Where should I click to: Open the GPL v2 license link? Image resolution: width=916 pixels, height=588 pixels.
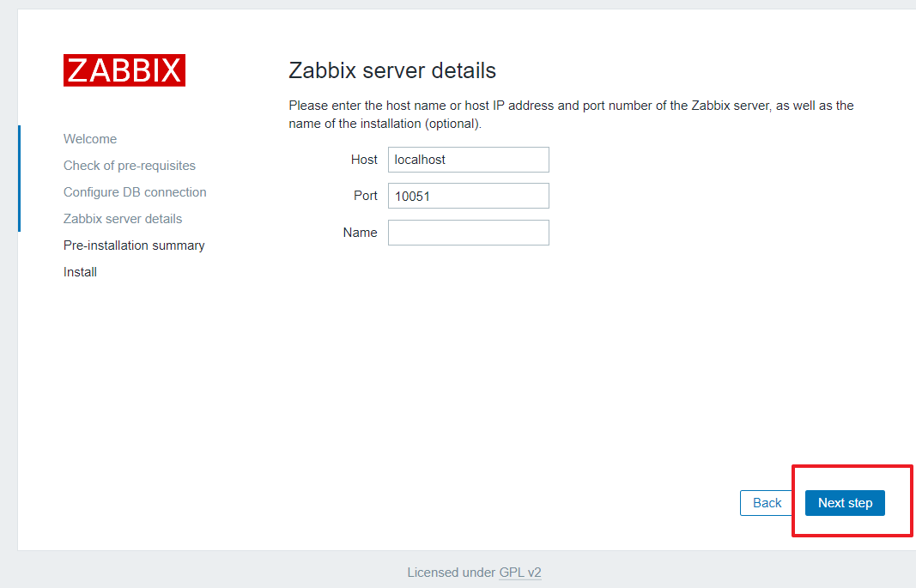point(520,573)
